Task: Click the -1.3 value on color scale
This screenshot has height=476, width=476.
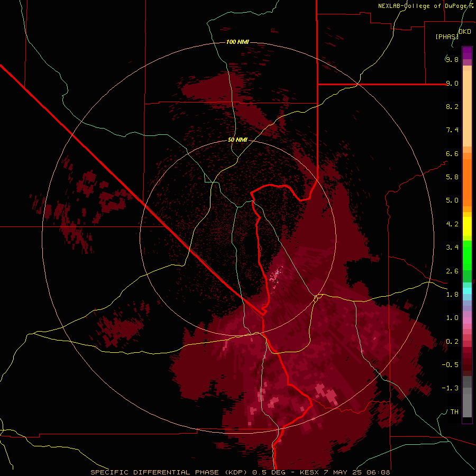Action: [x=450, y=388]
